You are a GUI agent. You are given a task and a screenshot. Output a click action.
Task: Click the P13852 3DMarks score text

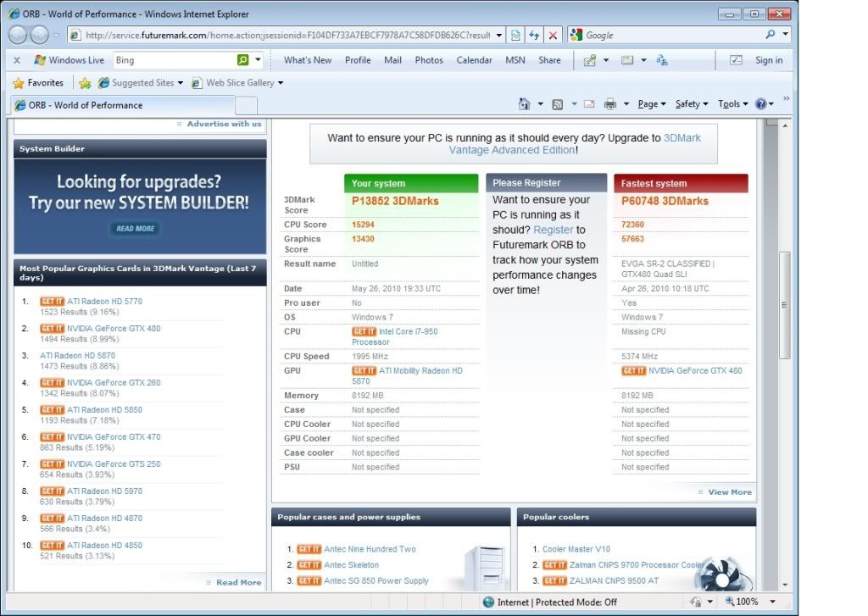point(395,201)
